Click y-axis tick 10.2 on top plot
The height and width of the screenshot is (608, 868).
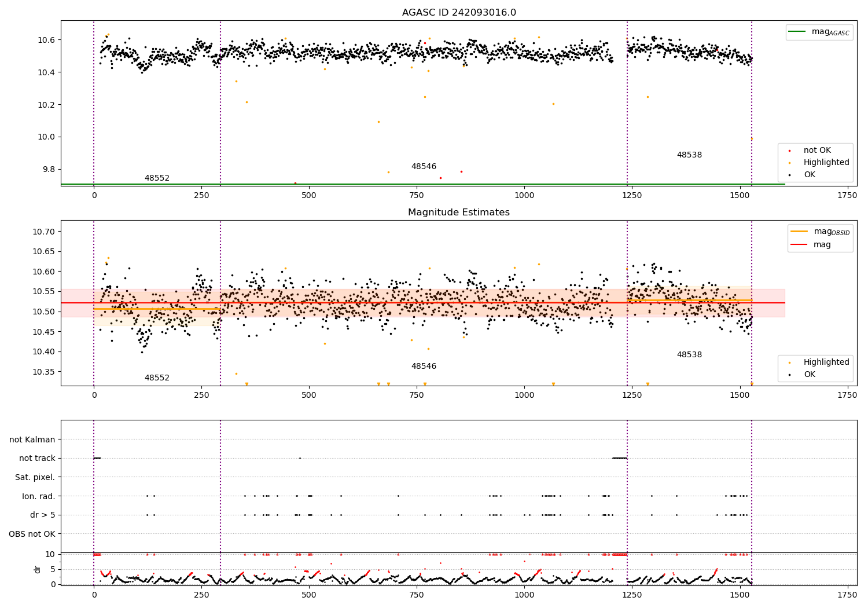click(x=46, y=105)
